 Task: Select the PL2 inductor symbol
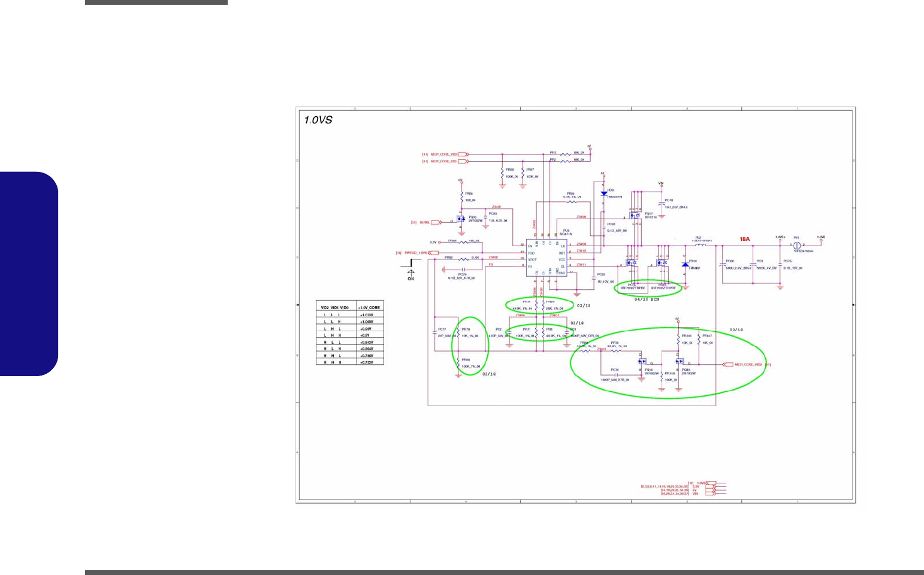pyautogui.click(x=699, y=245)
